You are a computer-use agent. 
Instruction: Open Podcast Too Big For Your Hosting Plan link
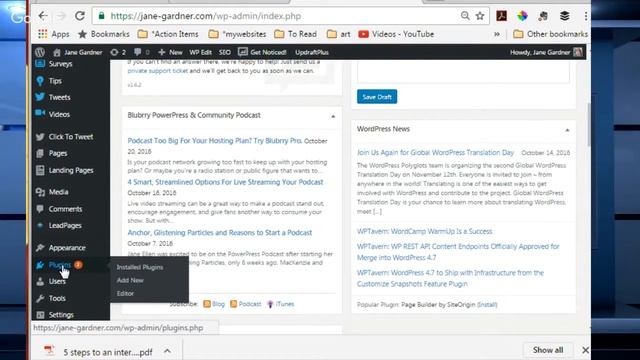215,140
